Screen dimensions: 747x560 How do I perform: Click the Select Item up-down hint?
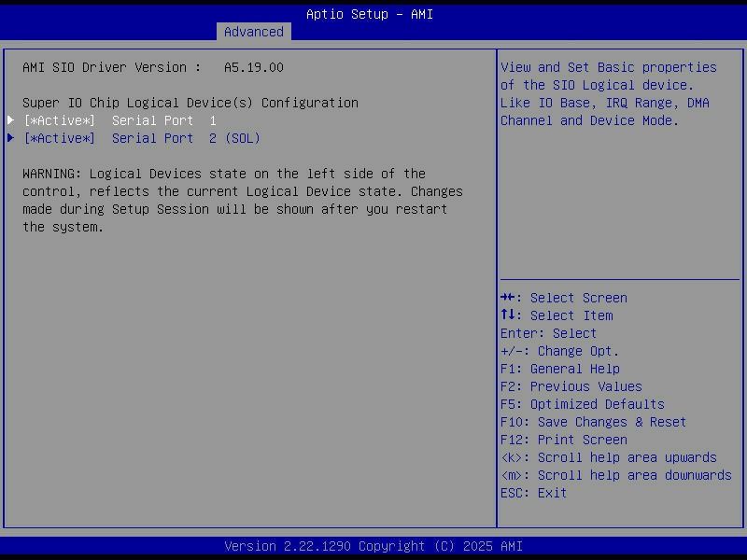point(557,315)
